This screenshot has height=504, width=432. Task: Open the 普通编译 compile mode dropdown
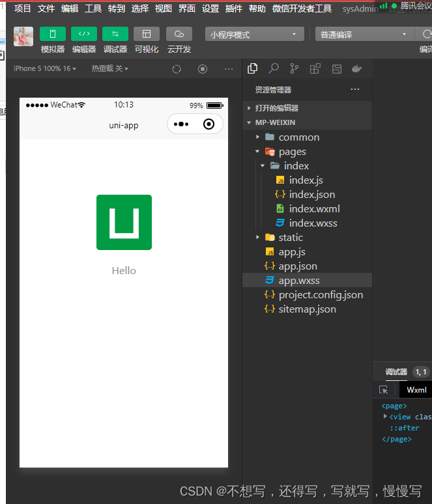point(364,34)
